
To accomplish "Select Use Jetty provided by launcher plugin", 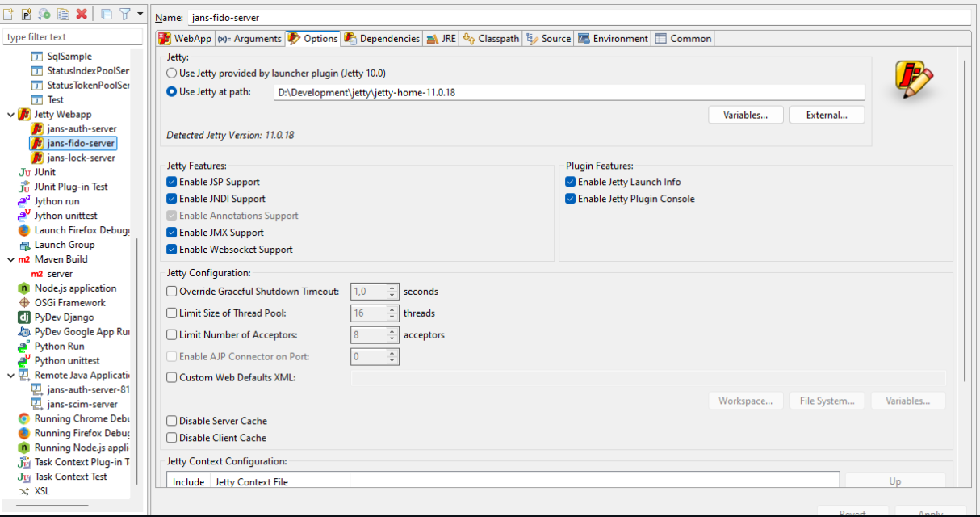I will click(172, 73).
